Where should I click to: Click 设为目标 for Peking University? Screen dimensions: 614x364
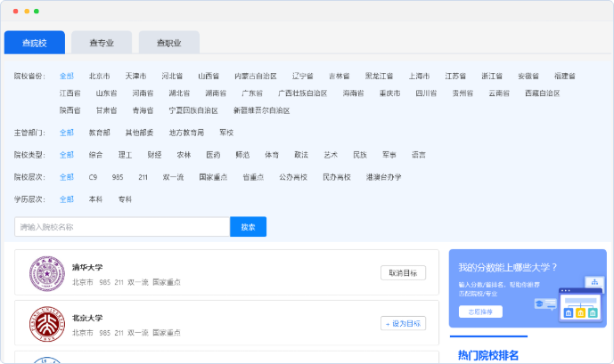pos(403,323)
